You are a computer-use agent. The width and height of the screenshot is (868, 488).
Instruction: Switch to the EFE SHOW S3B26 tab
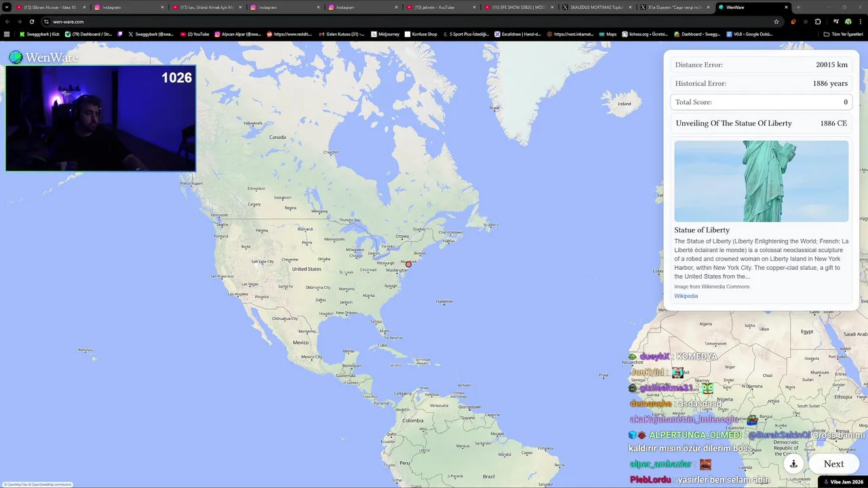pos(519,7)
